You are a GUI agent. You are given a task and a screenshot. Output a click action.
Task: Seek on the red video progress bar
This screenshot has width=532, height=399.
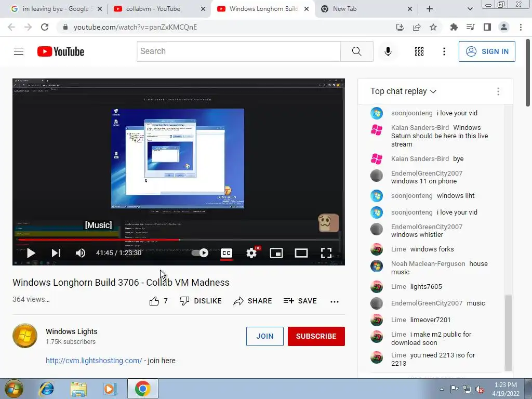point(179,240)
